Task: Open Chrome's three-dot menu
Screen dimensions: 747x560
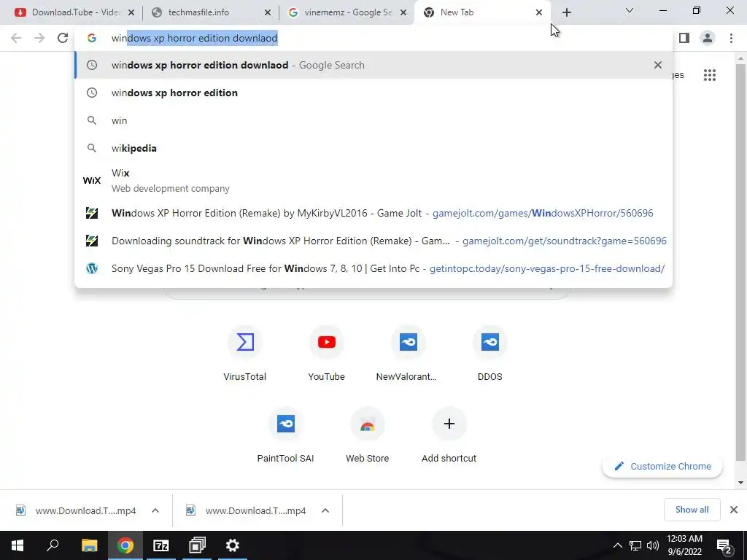Action: click(731, 38)
